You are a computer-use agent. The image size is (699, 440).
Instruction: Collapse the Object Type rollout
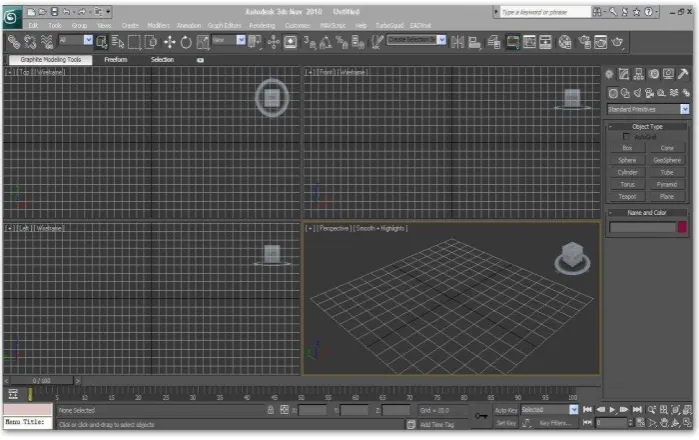pyautogui.click(x=647, y=127)
